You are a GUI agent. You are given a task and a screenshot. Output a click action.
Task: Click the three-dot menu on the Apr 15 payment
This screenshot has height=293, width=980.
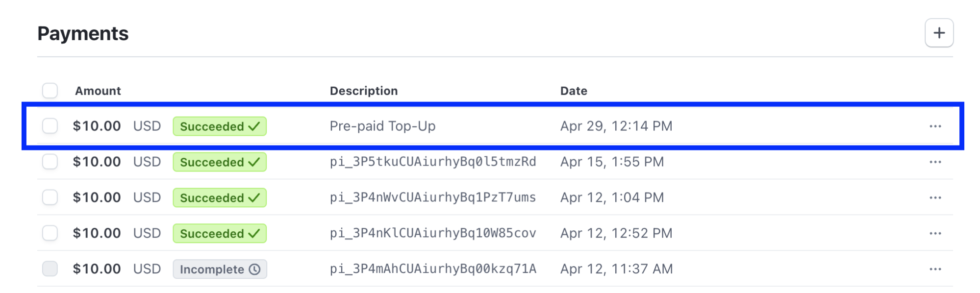(x=935, y=162)
